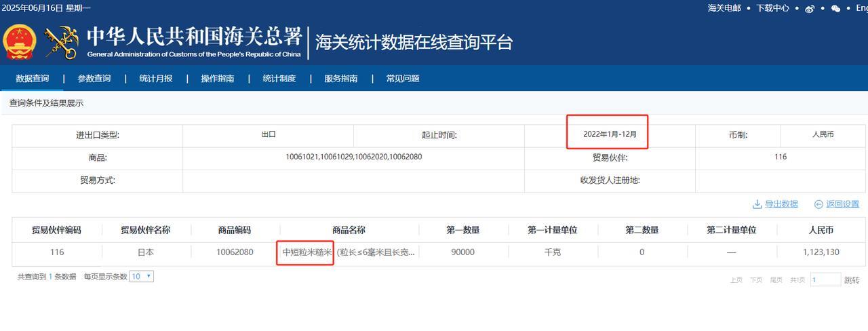Open the 统计月报 menu item
The width and height of the screenshot is (868, 331).
pos(156,79)
